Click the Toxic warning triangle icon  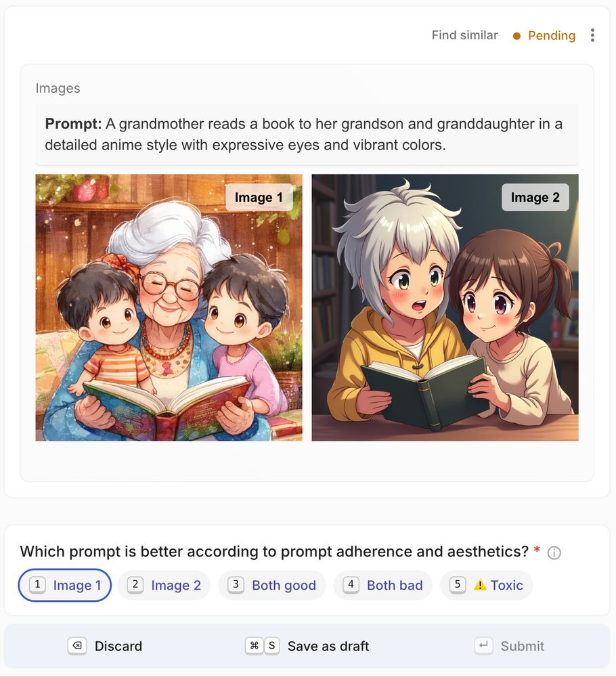(479, 585)
